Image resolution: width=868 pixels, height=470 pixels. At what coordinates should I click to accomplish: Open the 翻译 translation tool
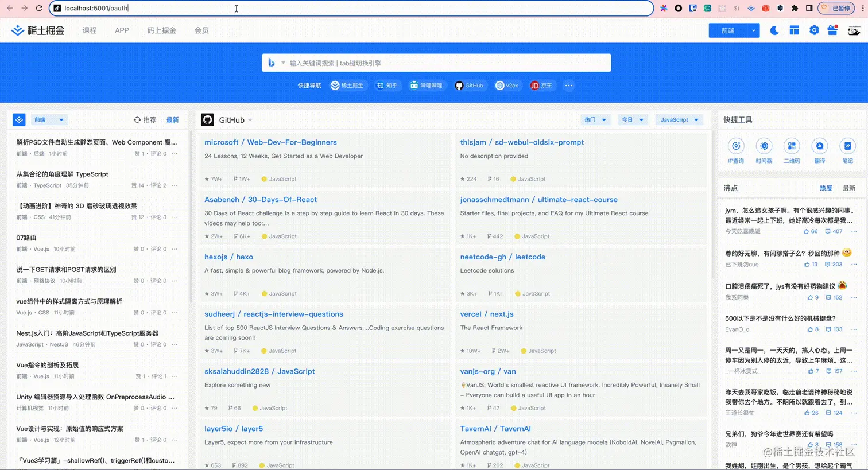click(820, 151)
